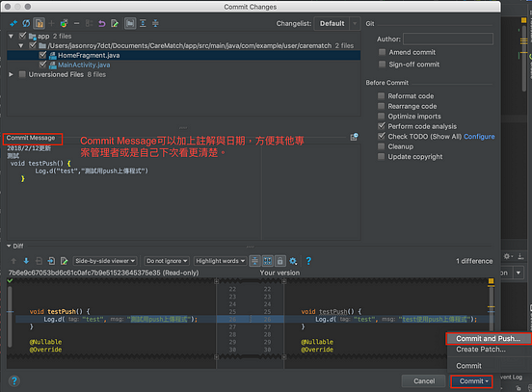Go to previous difference with up arrow
This screenshot has width=532, height=392.
(13, 261)
